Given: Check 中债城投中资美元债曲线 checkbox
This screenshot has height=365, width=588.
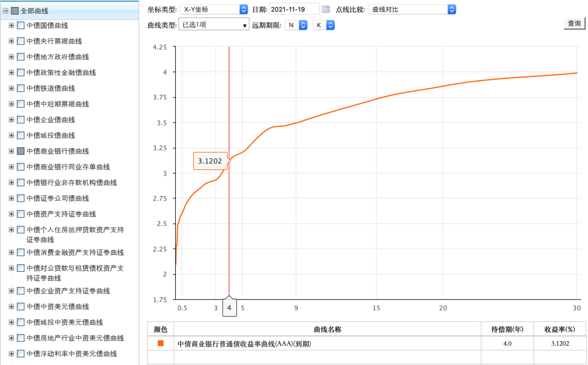Looking at the screenshot, I should click(x=21, y=323).
